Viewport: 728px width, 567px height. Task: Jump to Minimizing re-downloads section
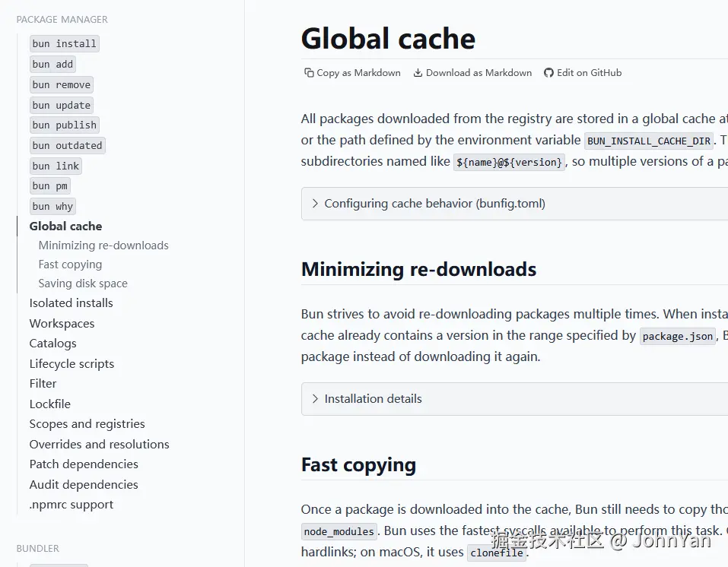[103, 245]
